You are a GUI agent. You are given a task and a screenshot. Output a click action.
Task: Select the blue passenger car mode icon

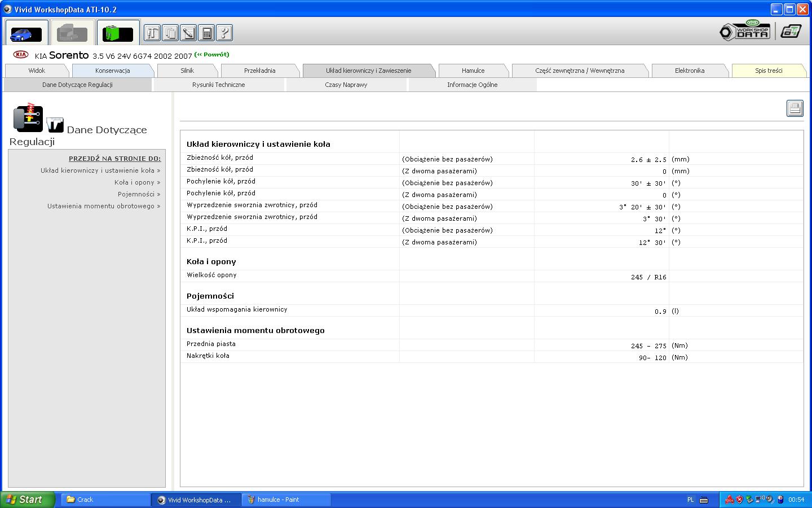point(27,33)
